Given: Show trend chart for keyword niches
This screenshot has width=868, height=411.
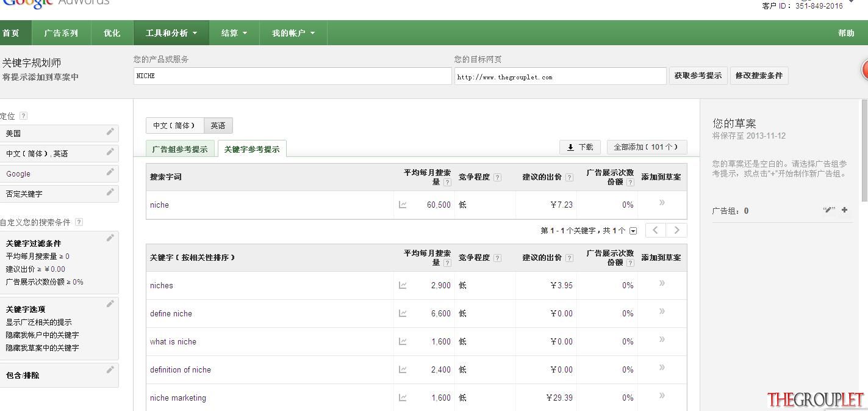Looking at the screenshot, I should [403, 285].
